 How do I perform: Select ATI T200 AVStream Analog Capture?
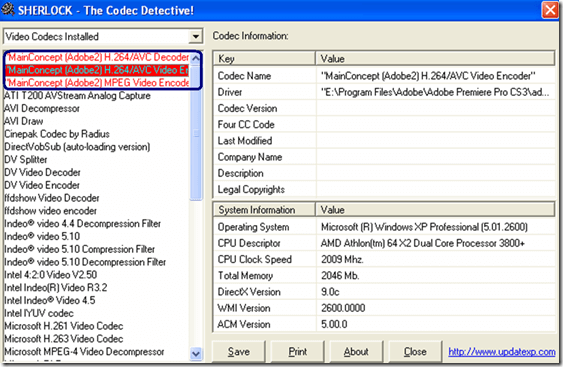tap(77, 96)
